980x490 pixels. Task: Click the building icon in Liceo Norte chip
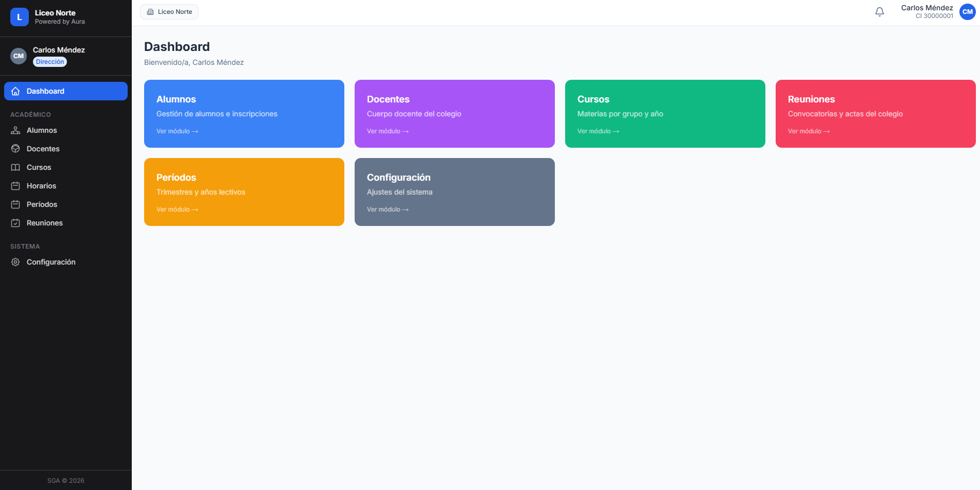coord(150,12)
